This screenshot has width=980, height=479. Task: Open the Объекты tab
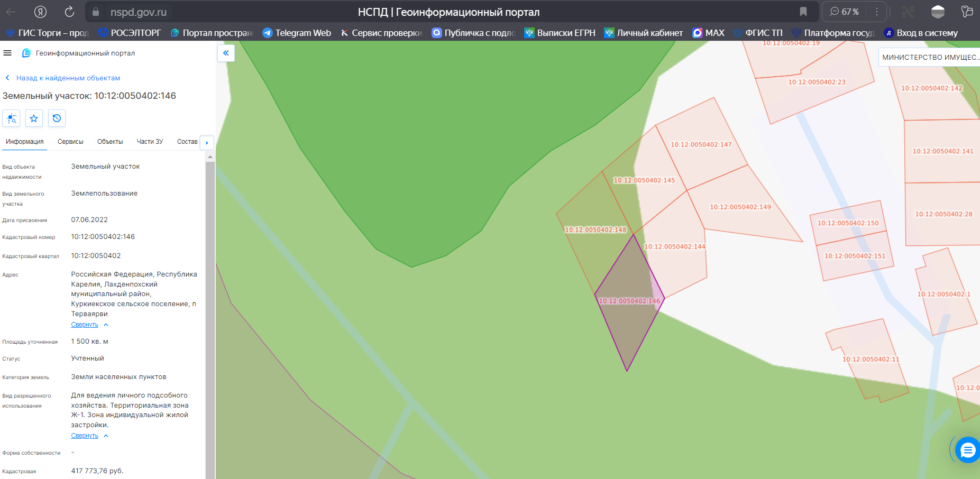coord(110,142)
